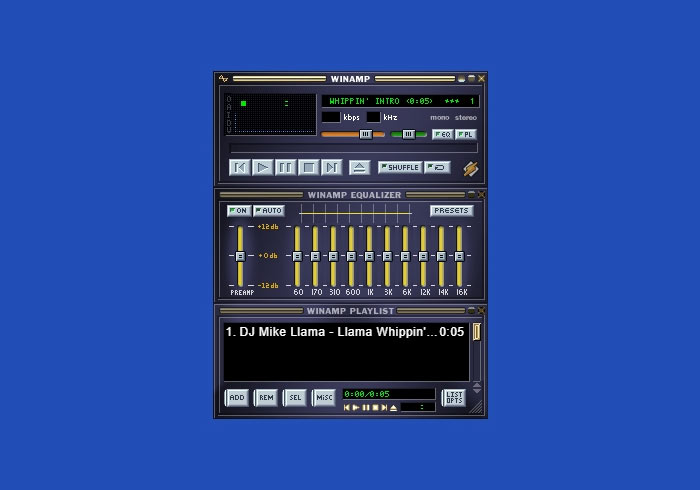Click the Winamp lightning bolt logo
Screen dimensions: 700x490
coord(470,169)
